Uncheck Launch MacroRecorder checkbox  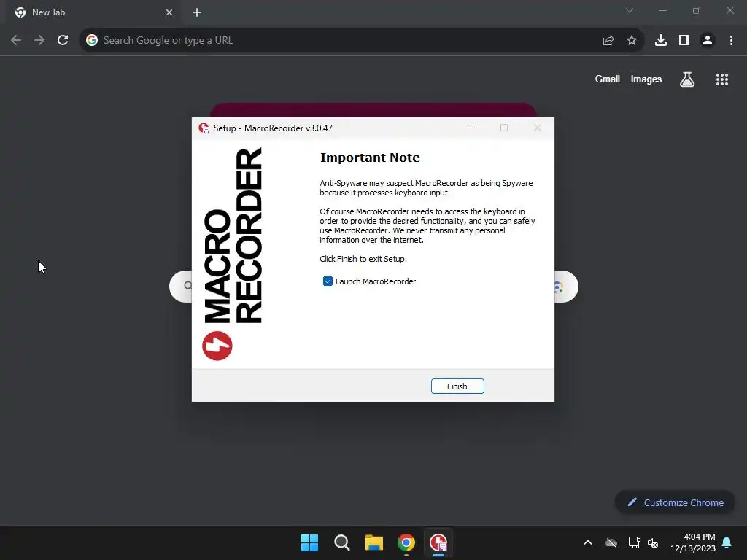[328, 281]
